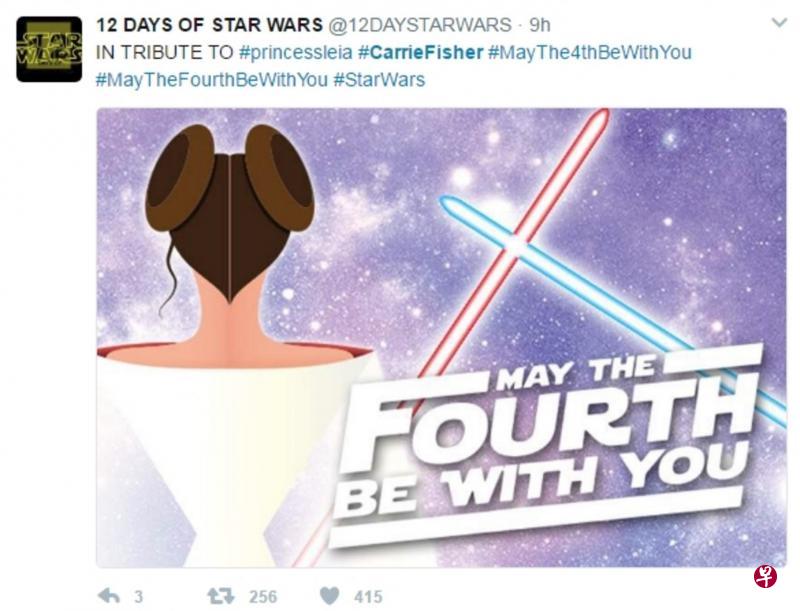Click the @12DAYSSTARWARS handle

click(x=419, y=24)
